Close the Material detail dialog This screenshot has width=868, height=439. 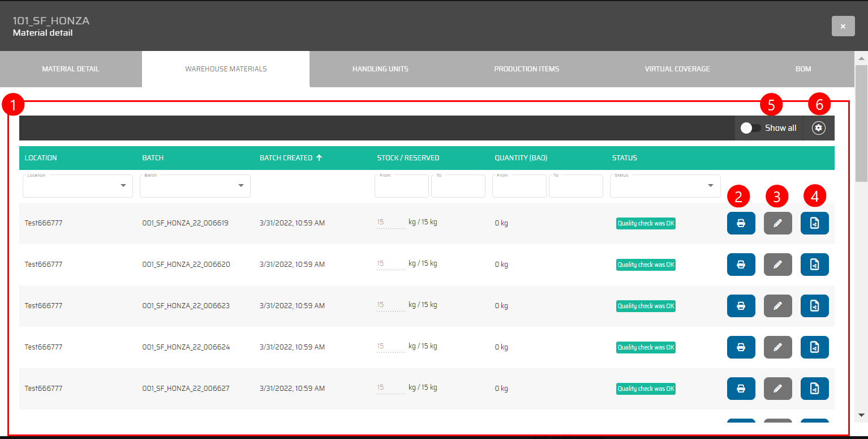coord(843,26)
